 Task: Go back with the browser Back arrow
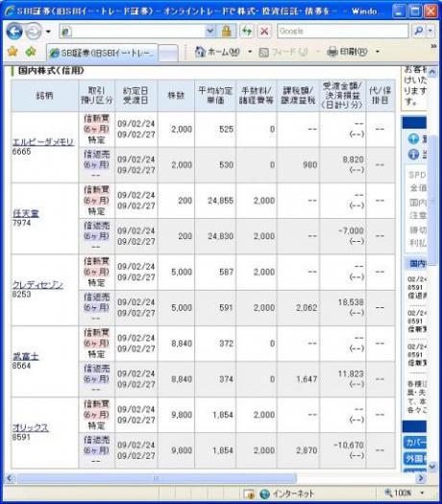(14, 31)
